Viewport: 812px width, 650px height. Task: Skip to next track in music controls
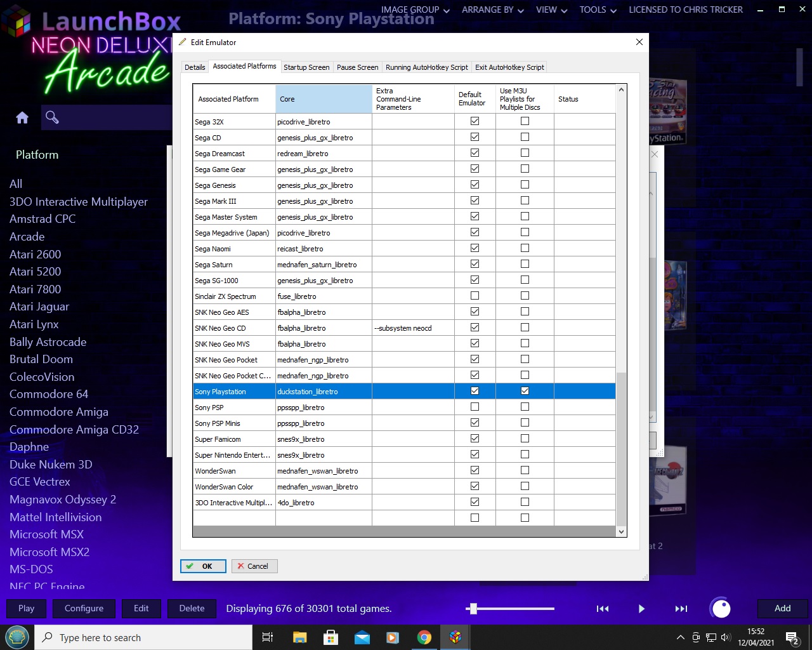point(681,609)
